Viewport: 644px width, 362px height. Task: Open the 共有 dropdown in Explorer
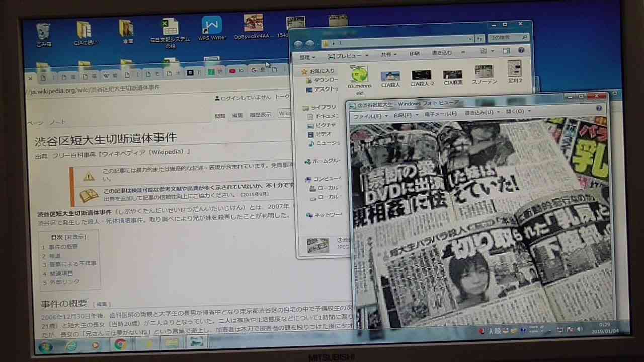tap(389, 54)
